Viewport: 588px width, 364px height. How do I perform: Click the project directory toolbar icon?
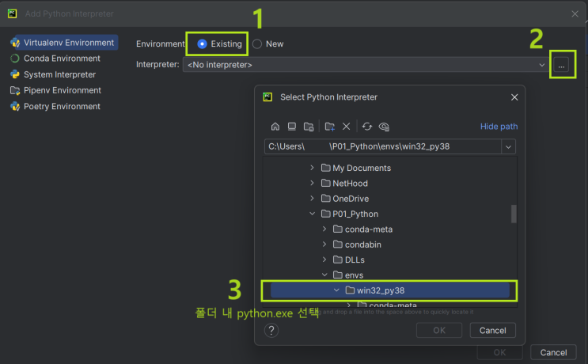tap(309, 127)
